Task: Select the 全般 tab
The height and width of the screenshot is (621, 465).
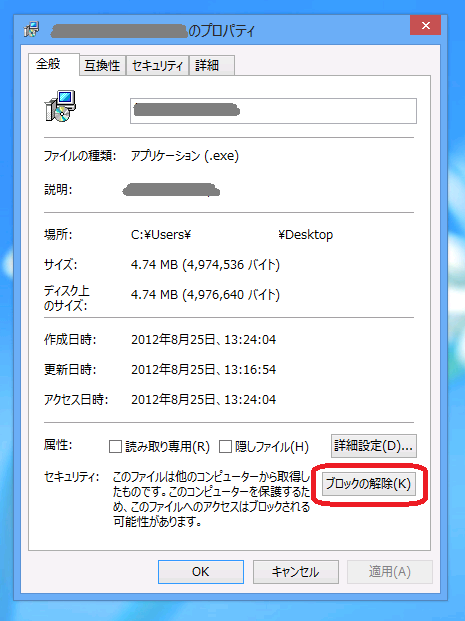Action: pyautogui.click(x=53, y=64)
